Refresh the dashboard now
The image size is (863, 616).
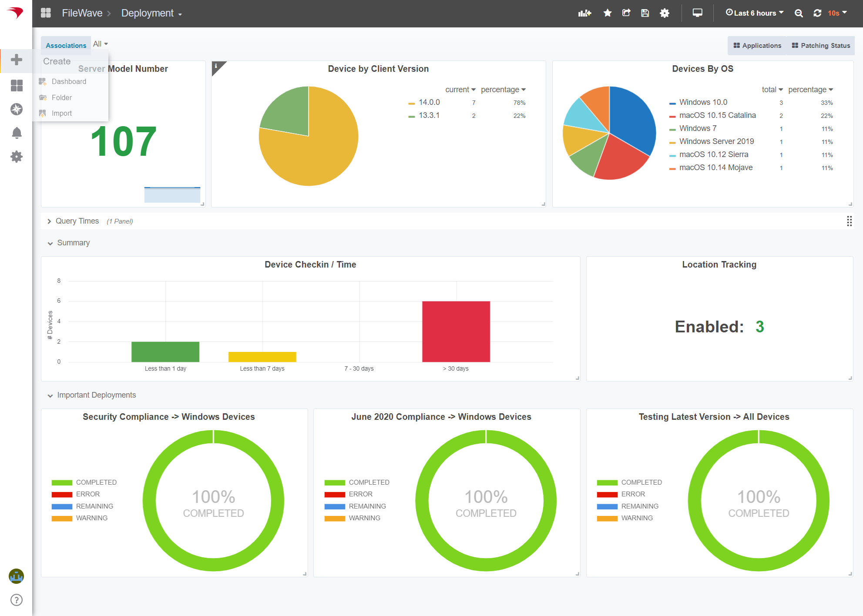(x=817, y=13)
